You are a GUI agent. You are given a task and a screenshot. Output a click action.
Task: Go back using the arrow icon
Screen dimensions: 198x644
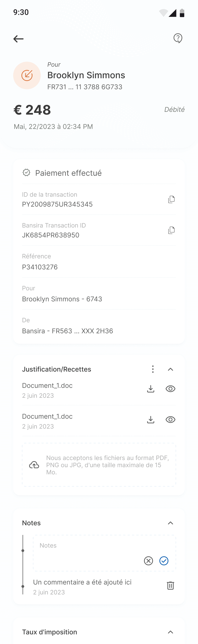pyautogui.click(x=19, y=39)
